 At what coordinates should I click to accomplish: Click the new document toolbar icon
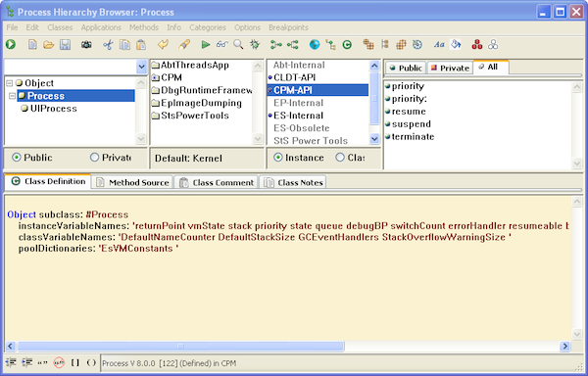tap(32, 45)
